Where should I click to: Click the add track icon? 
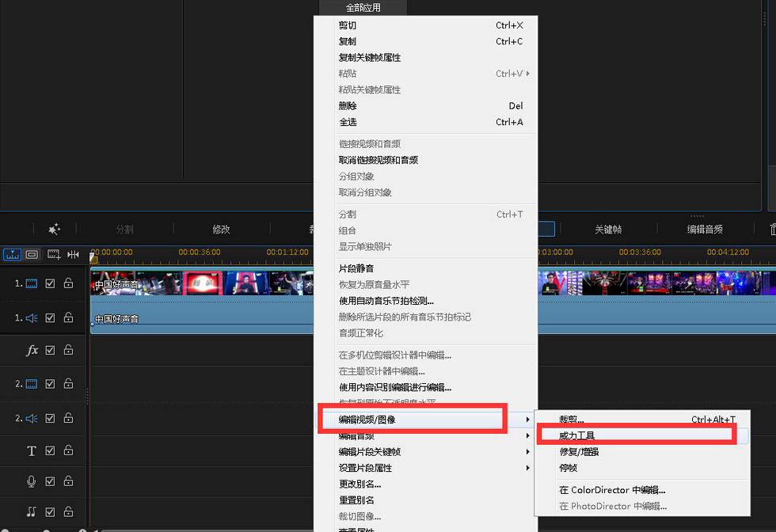[x=52, y=254]
